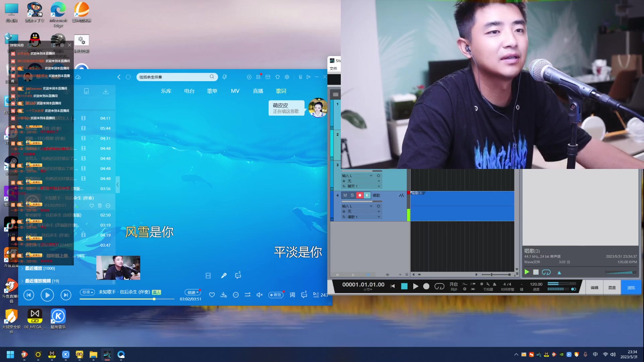Start recording in the DAW transport

click(426, 286)
